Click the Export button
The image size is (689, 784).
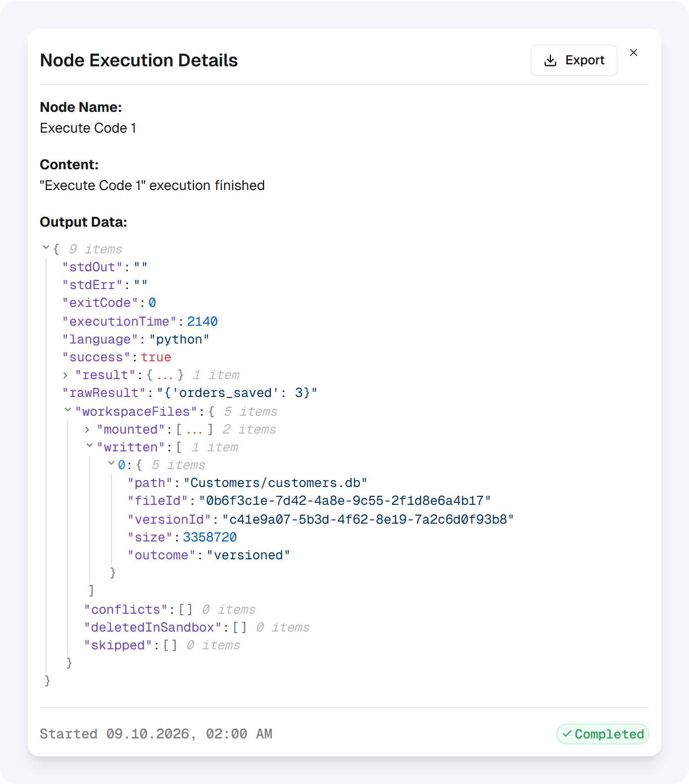click(x=574, y=60)
